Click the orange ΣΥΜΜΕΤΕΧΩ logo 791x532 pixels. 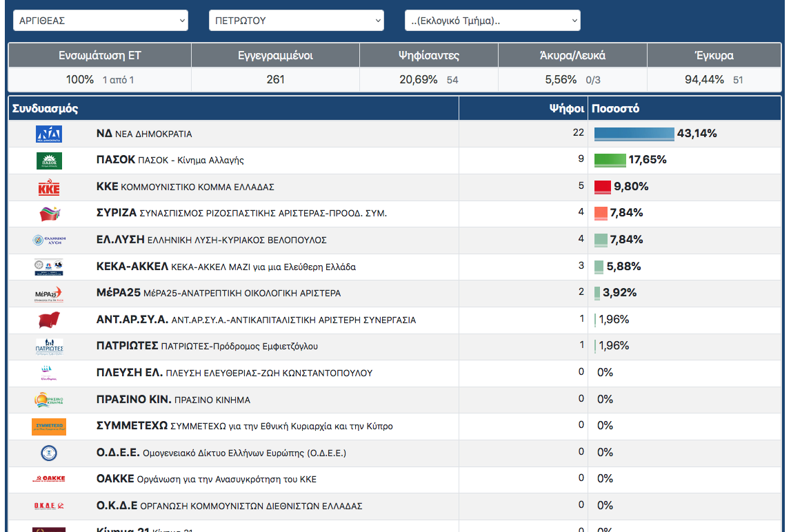point(49,427)
